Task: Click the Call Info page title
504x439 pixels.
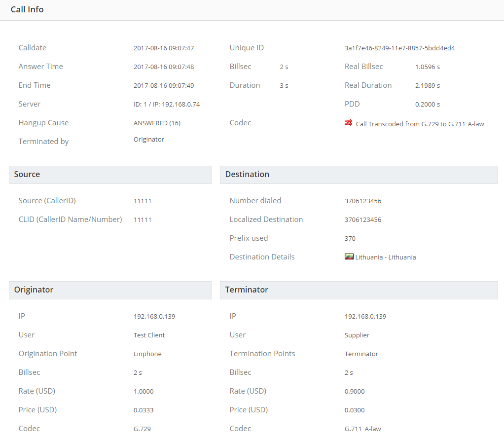Action: coord(27,10)
